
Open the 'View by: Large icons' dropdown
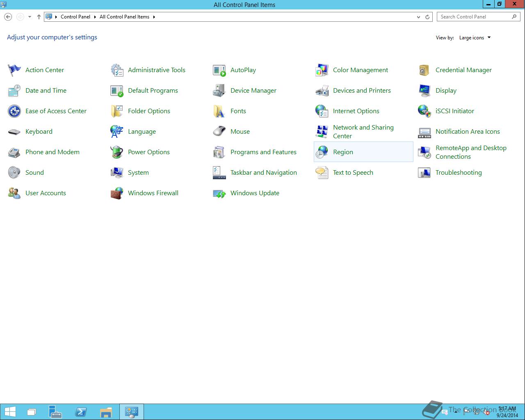pyautogui.click(x=475, y=38)
